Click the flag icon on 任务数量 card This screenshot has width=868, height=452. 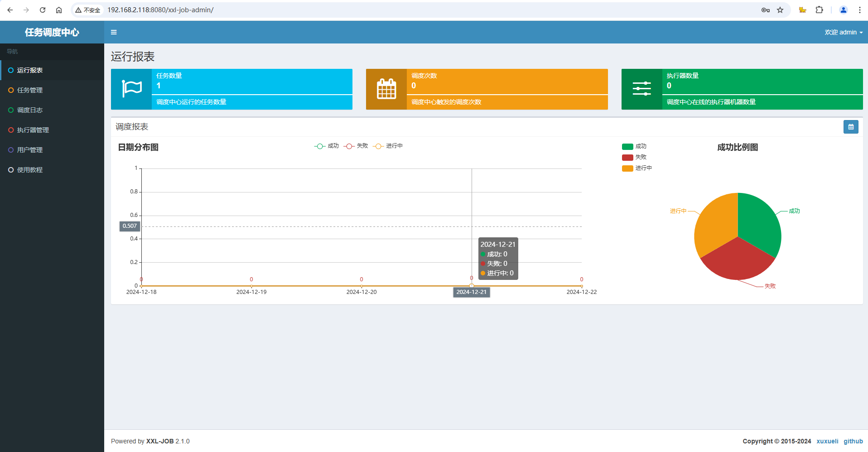pos(132,89)
